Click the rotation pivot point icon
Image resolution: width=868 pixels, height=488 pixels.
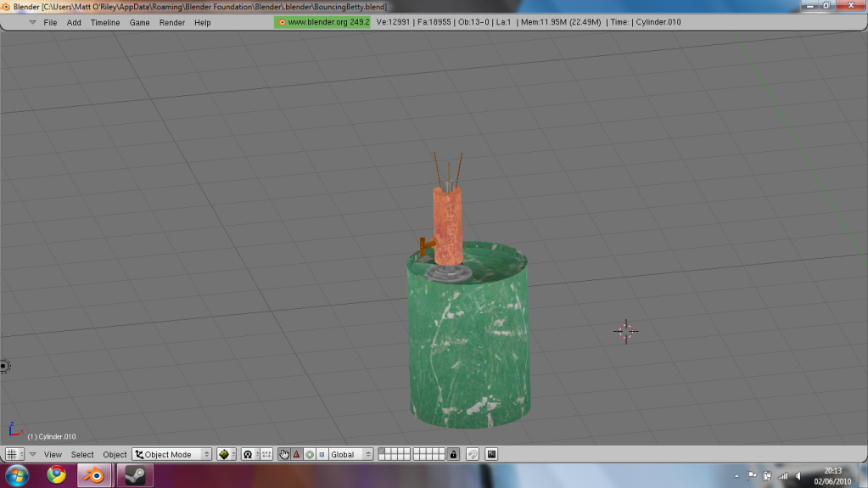coord(249,454)
